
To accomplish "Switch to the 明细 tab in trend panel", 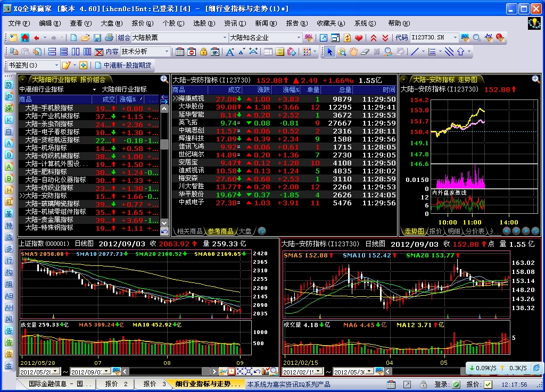I will 454,231.
